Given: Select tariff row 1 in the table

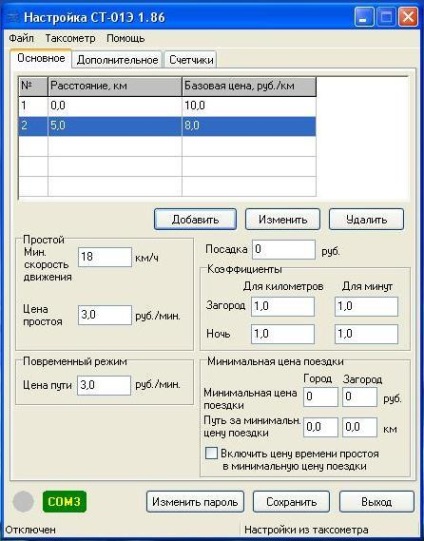Looking at the screenshot, I should point(167,106).
